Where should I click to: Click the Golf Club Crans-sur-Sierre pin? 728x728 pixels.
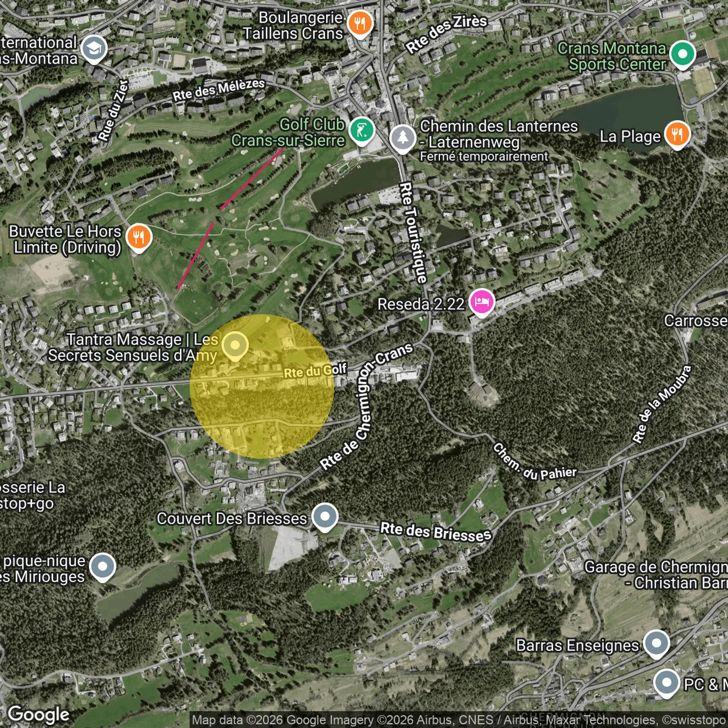pos(361,131)
